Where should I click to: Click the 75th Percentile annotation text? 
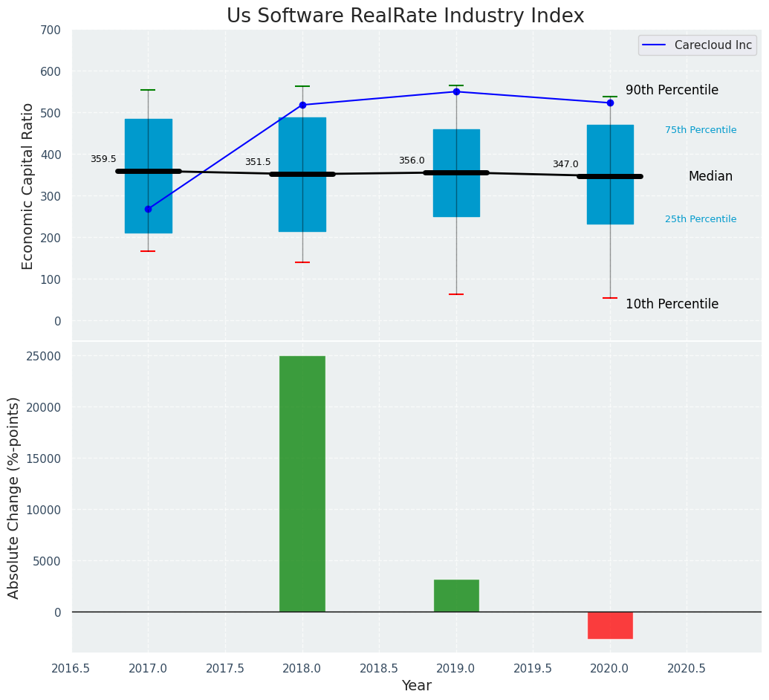[x=701, y=130]
